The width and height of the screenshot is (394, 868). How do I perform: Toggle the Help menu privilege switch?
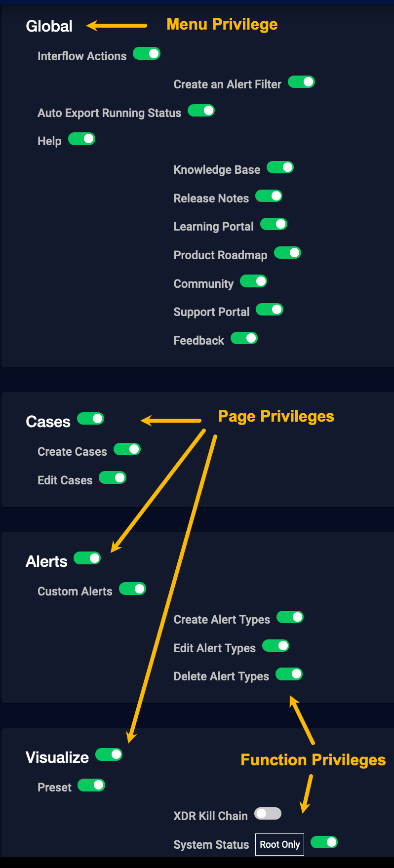(81, 139)
